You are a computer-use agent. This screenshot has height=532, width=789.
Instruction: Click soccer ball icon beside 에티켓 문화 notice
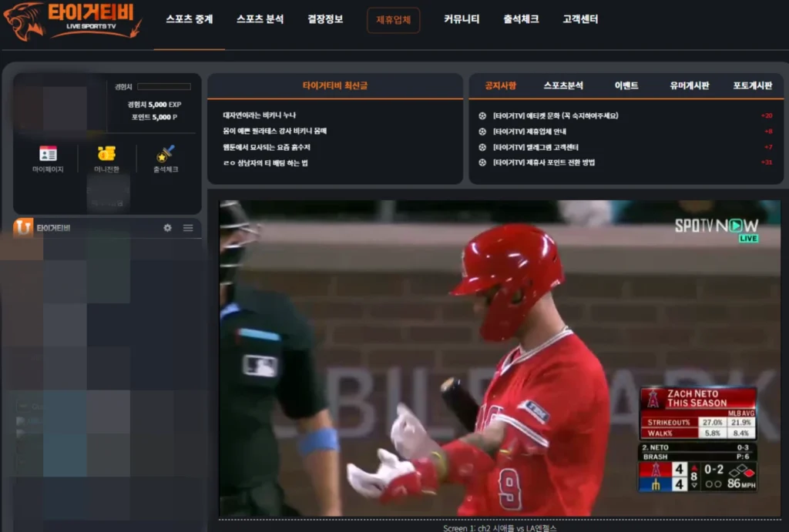click(x=482, y=115)
